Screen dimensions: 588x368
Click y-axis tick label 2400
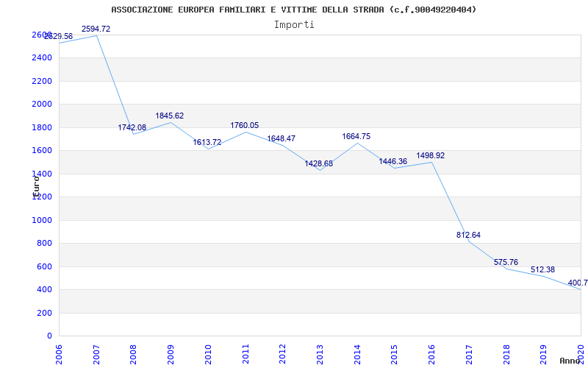tap(42, 58)
